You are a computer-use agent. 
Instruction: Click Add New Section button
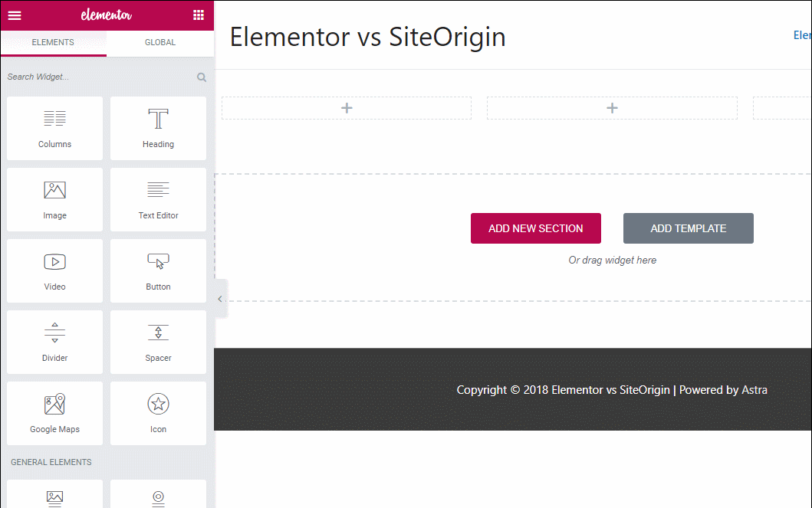pyautogui.click(x=535, y=228)
